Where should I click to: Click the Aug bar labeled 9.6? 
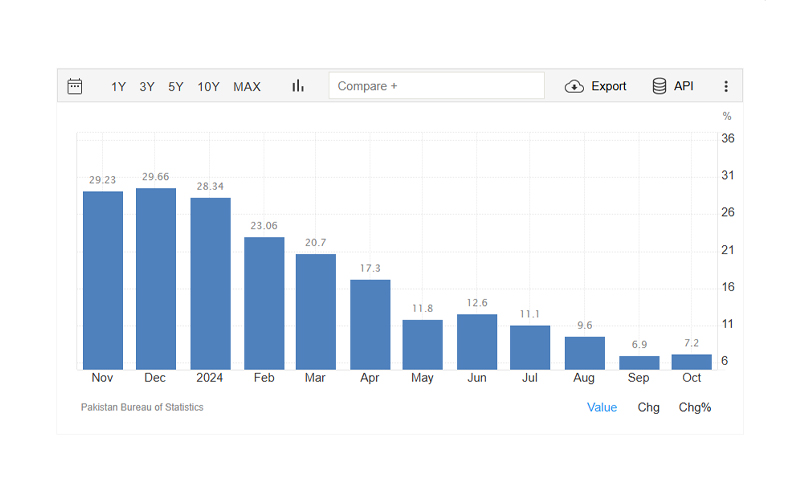585,353
